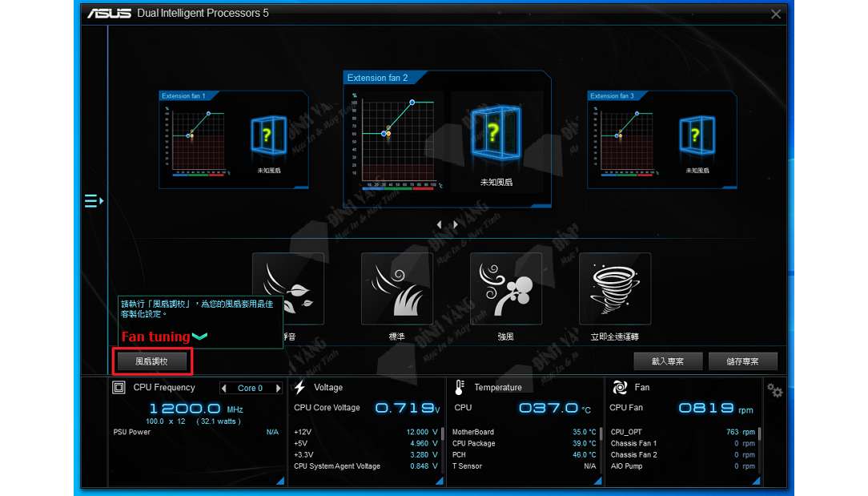Open the Extension fan 3 unknown fan cube
Screen dimensions: 868x496
click(697, 135)
